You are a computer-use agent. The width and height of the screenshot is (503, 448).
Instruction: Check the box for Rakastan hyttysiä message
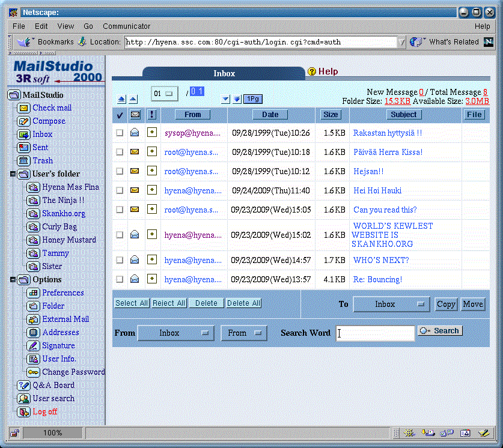(x=120, y=133)
